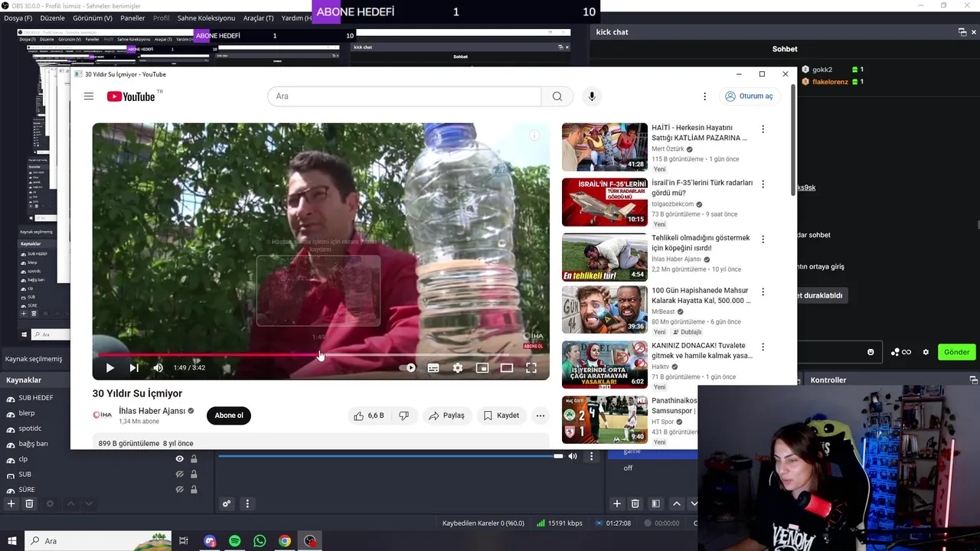
Task: Open options for 100 Gün Hapishanede video
Action: pos(763,292)
